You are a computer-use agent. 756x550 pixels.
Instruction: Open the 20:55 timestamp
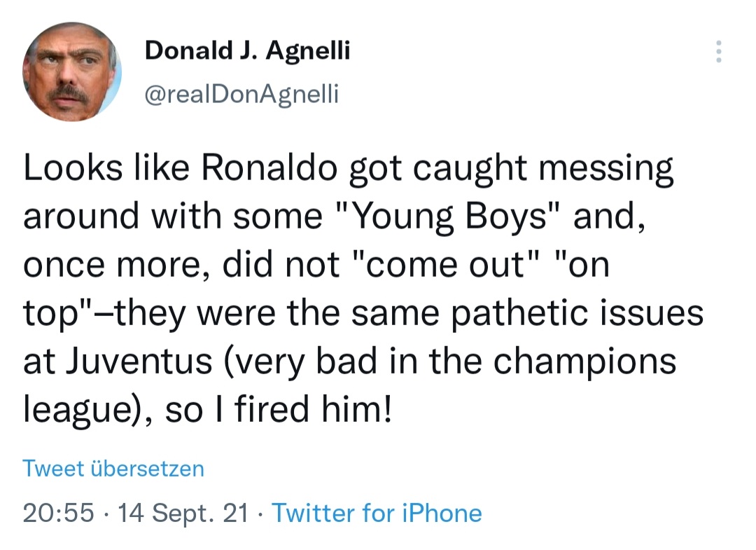pyautogui.click(x=58, y=512)
